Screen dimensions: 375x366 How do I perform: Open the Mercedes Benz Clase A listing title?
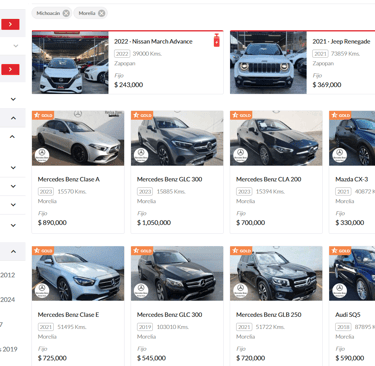coord(69,179)
